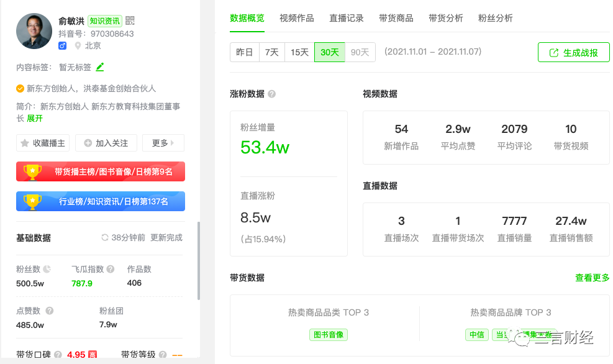613x364 pixels.
Task: Click the help icon beside 飞瓜指数
Action: [x=111, y=269]
